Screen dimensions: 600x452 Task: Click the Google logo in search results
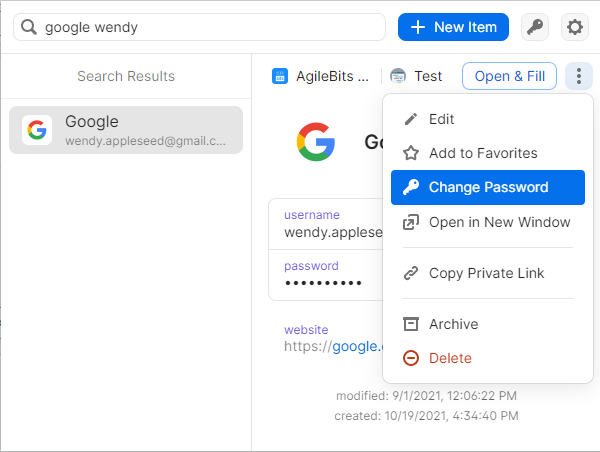(x=37, y=130)
